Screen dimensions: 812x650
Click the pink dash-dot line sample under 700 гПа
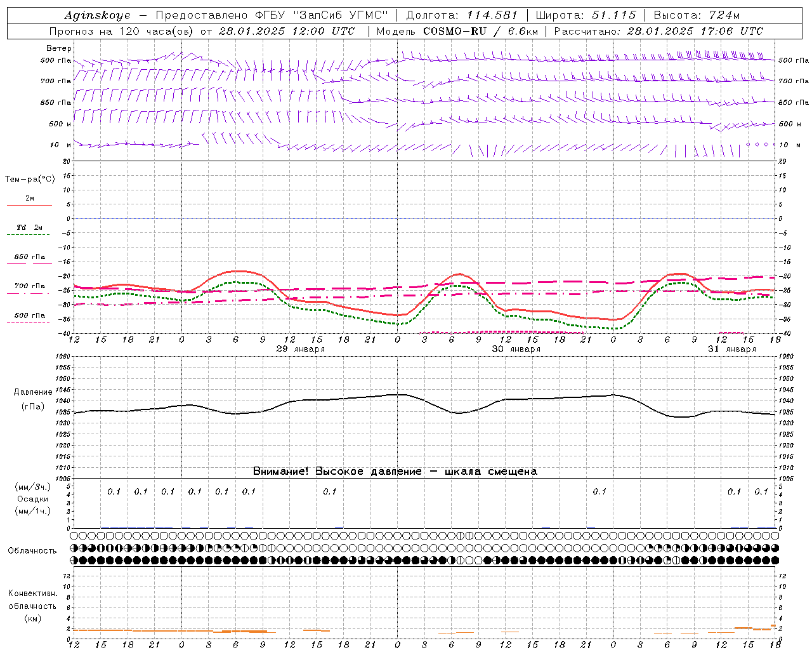click(29, 294)
